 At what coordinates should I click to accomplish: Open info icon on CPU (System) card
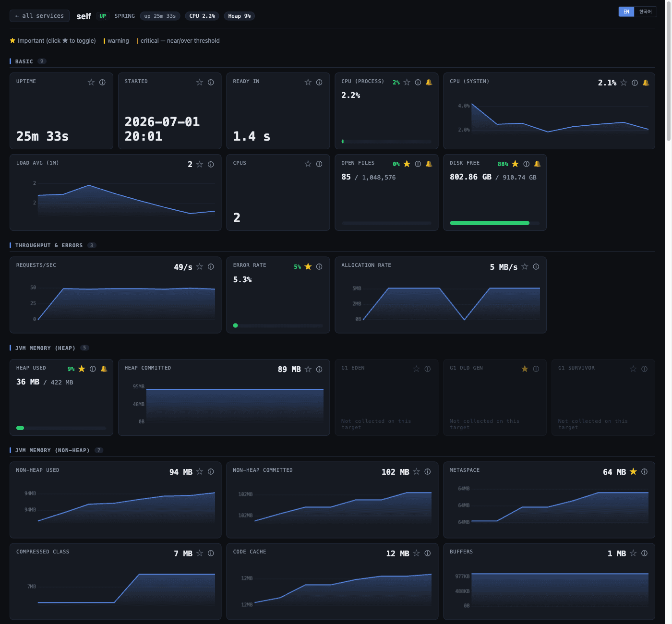tap(635, 83)
